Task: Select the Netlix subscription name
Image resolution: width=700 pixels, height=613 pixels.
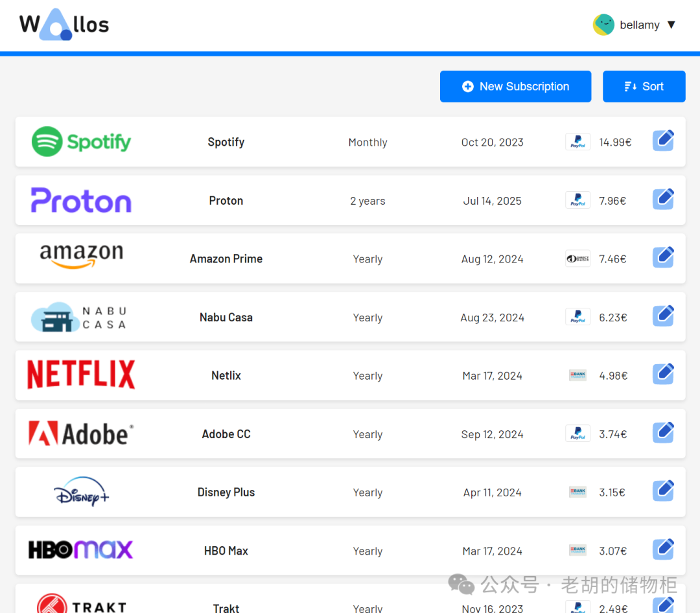Action: pos(226,375)
